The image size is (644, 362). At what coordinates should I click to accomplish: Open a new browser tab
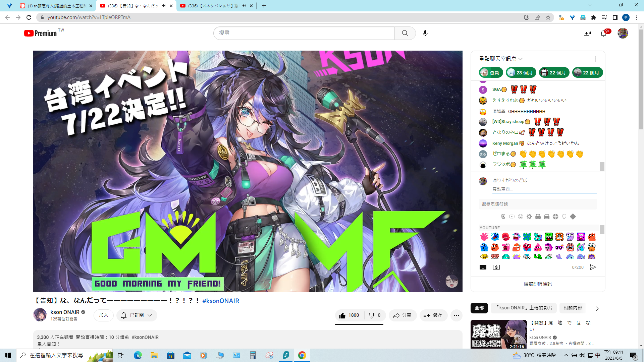tap(264, 6)
